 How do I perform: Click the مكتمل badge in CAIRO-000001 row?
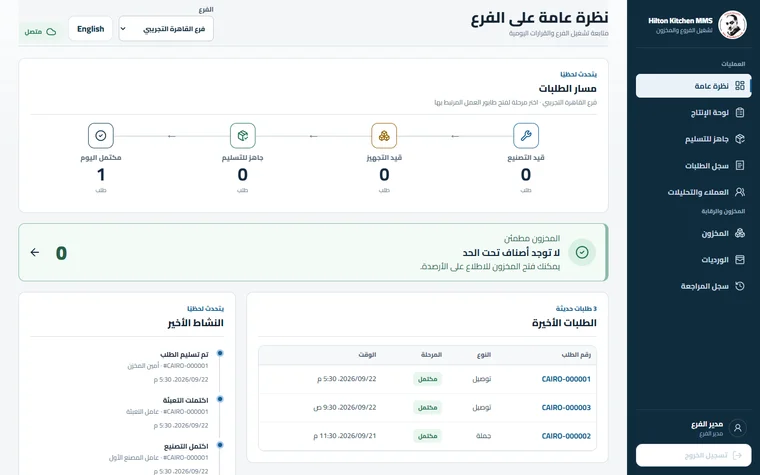point(428,379)
